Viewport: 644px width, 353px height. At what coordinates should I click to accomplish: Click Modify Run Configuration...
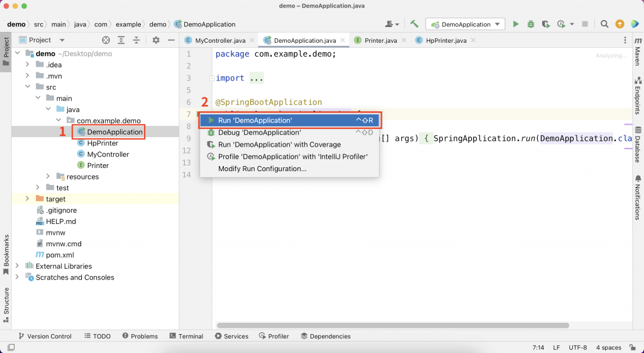point(289,169)
